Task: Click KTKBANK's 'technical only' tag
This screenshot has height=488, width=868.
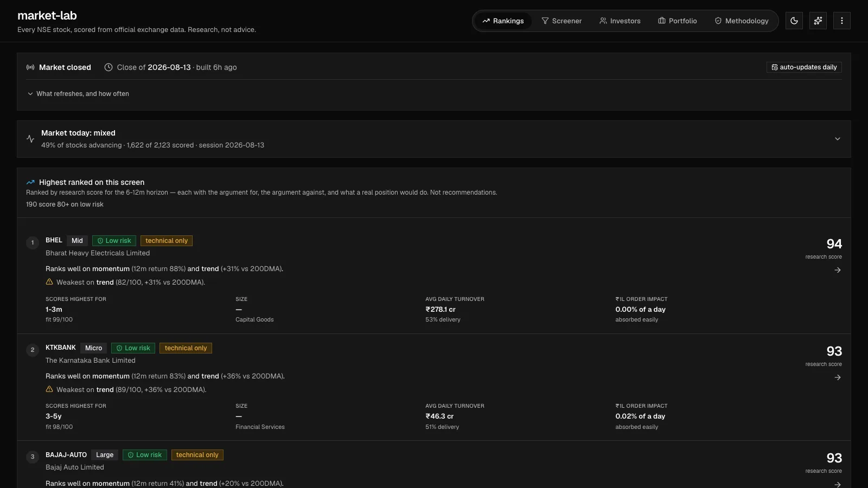Action: [186, 348]
